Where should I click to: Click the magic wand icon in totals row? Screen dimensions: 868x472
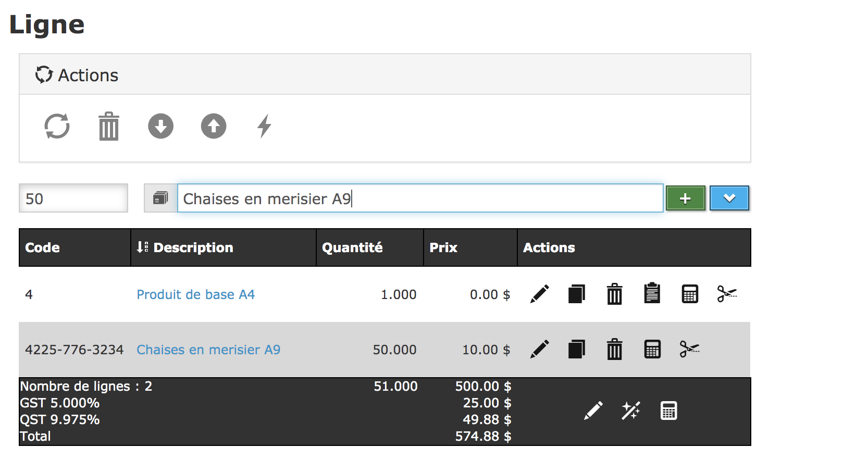(631, 411)
